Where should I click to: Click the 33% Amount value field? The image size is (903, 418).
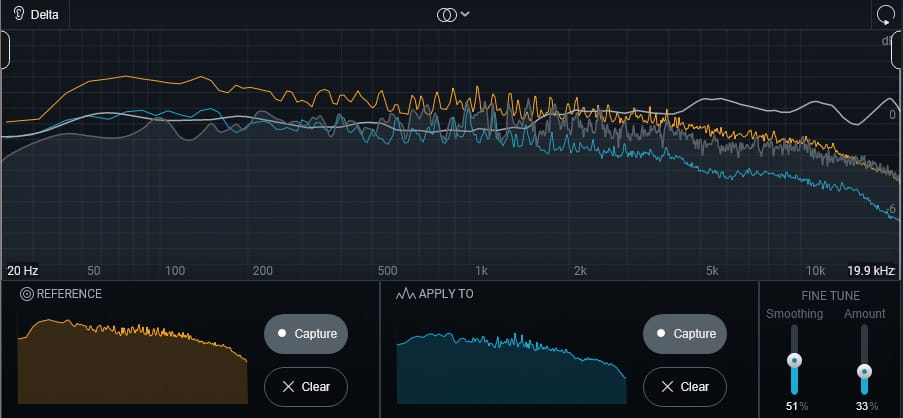pos(865,406)
